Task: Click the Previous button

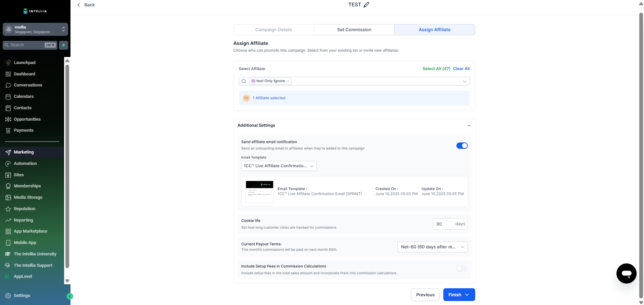Action: (425, 295)
